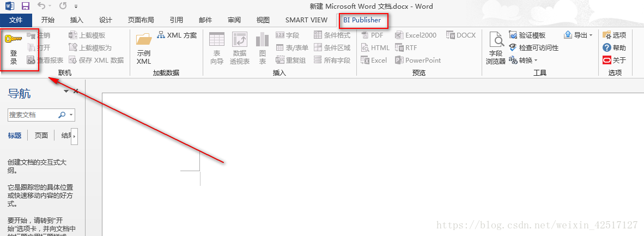The height and width of the screenshot is (236, 644).
Task: Click the 登录 key icon
Action: pyautogui.click(x=13, y=39)
